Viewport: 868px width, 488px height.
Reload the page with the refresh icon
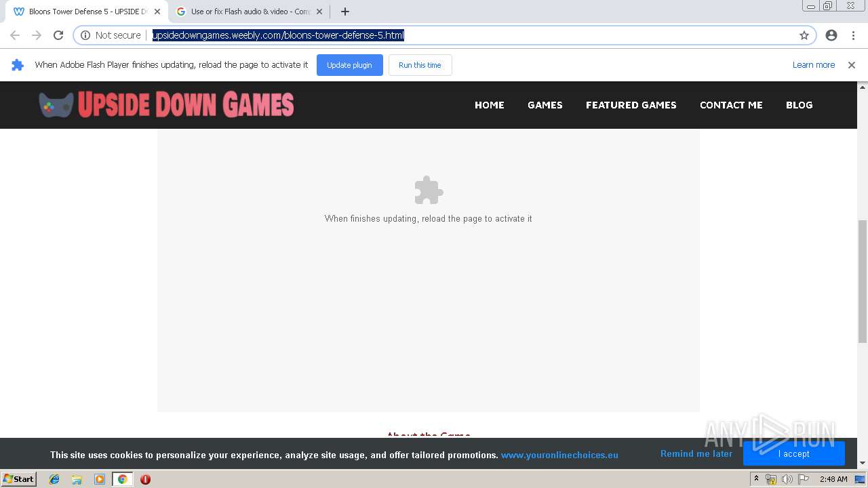click(58, 35)
